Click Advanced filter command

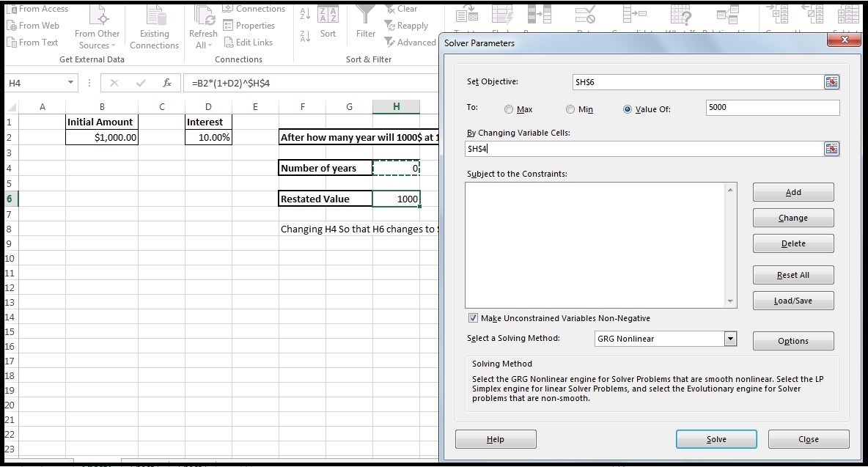point(411,42)
